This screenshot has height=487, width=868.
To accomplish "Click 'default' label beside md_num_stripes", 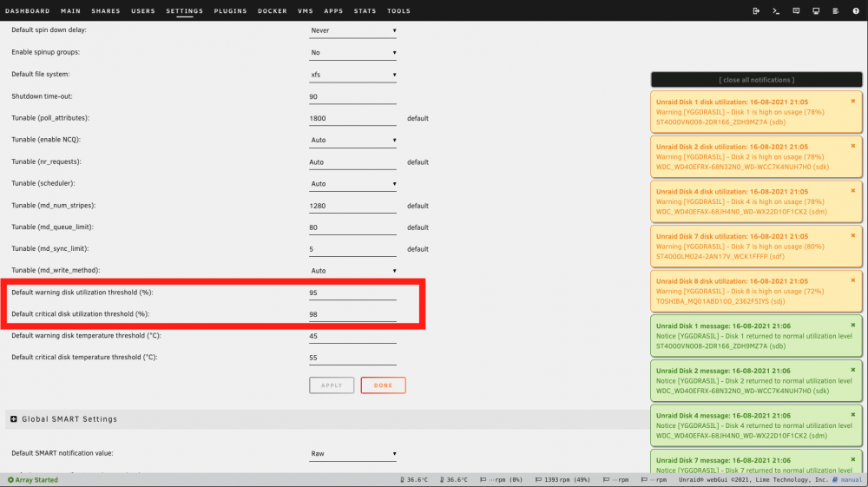I will pos(418,206).
